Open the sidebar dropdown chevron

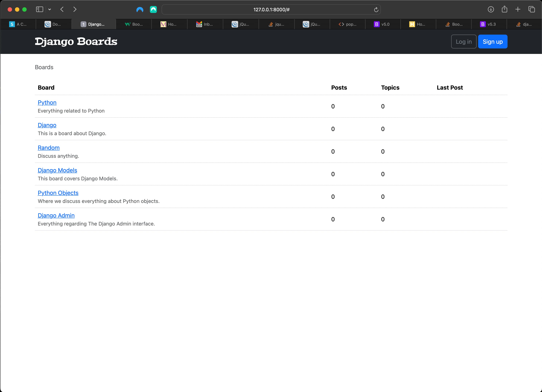click(x=49, y=9)
